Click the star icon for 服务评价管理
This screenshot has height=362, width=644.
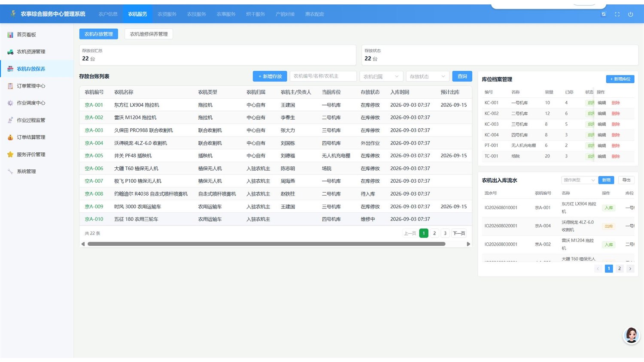click(x=10, y=154)
